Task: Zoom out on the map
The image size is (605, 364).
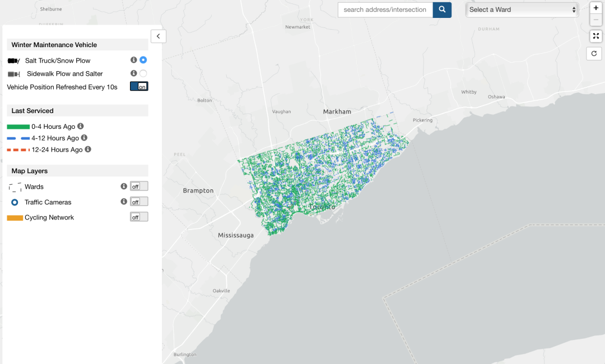Action: tap(595, 20)
